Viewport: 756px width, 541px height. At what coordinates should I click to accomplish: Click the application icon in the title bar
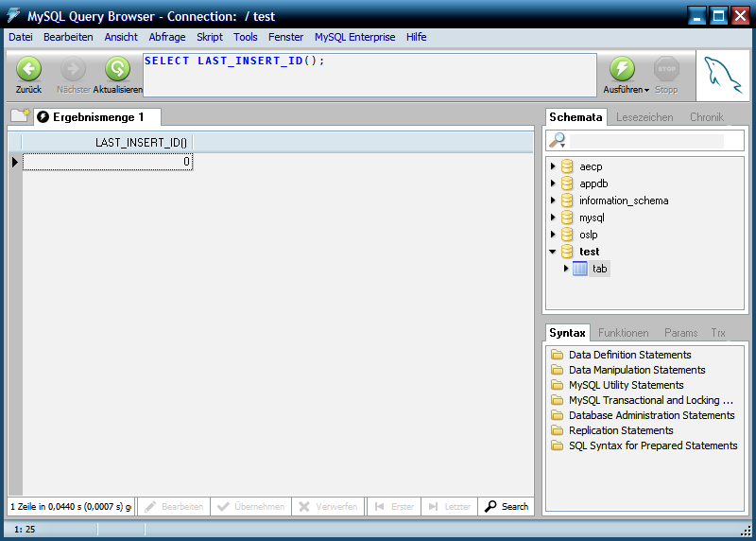[13, 15]
